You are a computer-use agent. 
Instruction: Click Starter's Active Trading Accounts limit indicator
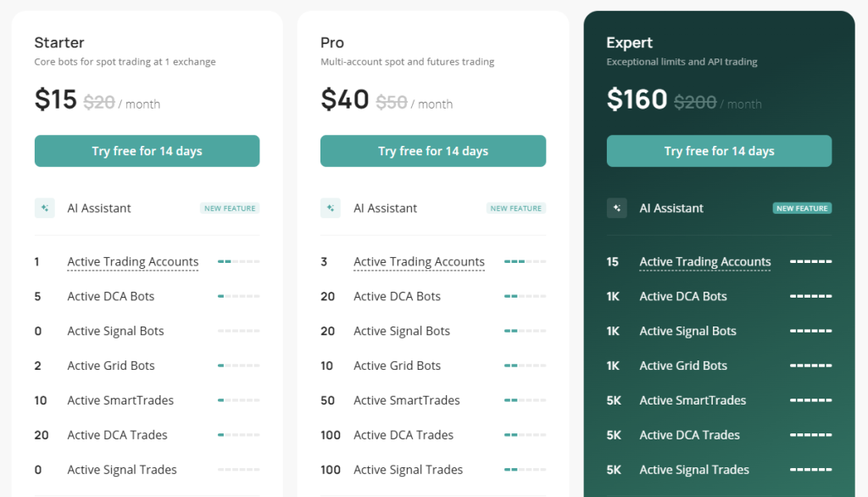tap(238, 262)
